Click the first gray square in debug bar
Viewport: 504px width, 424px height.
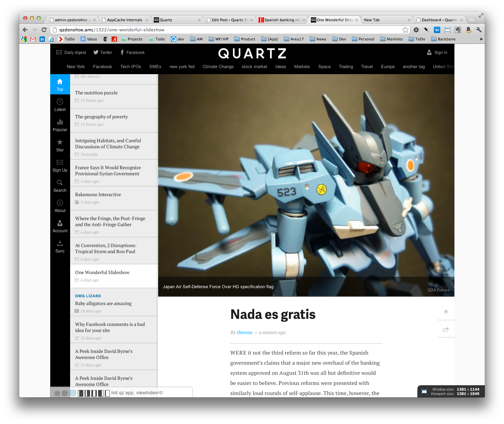(57, 393)
